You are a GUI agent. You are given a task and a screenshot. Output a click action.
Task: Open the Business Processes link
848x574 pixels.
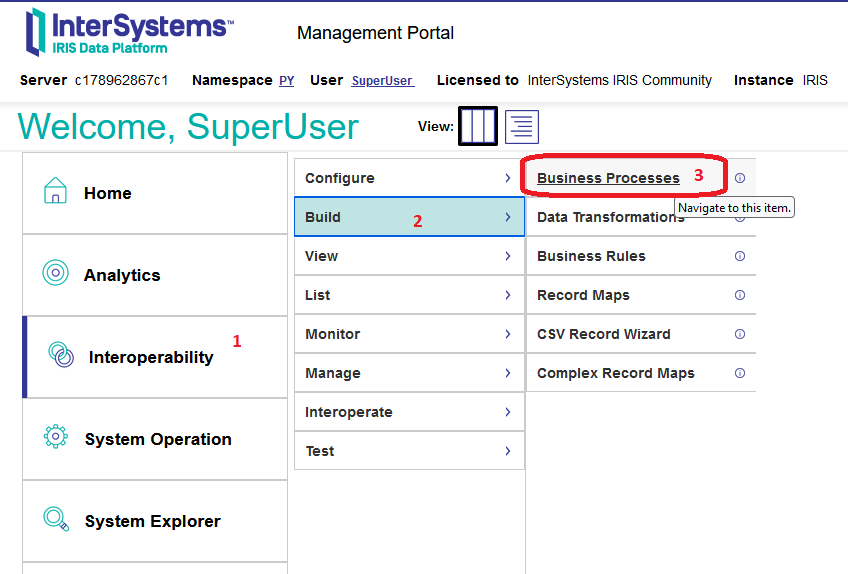tap(608, 178)
